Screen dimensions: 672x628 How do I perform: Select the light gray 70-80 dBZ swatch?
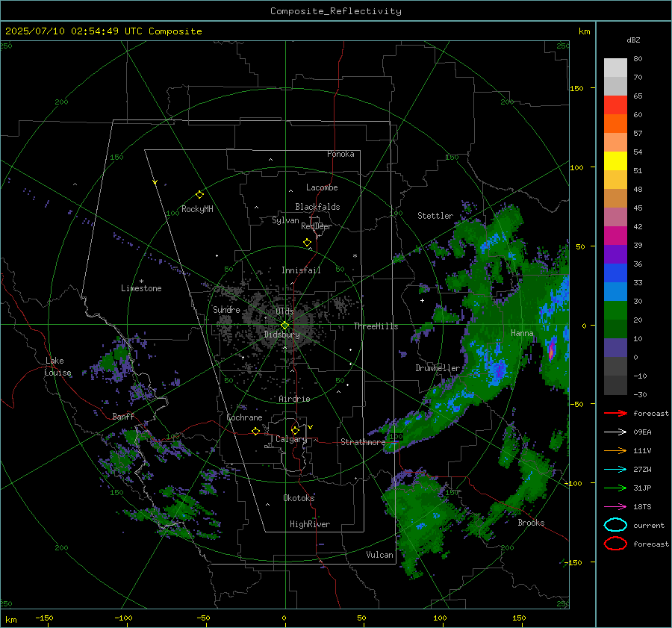pyautogui.click(x=615, y=68)
